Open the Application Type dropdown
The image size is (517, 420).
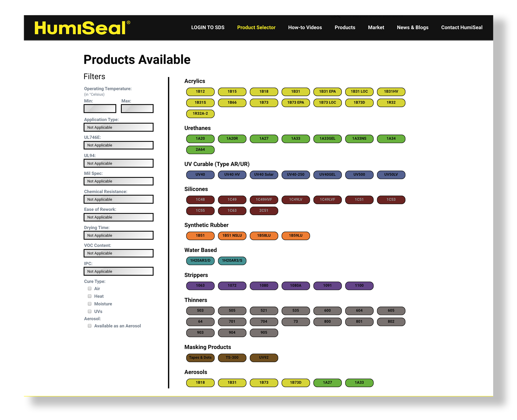pyautogui.click(x=118, y=127)
